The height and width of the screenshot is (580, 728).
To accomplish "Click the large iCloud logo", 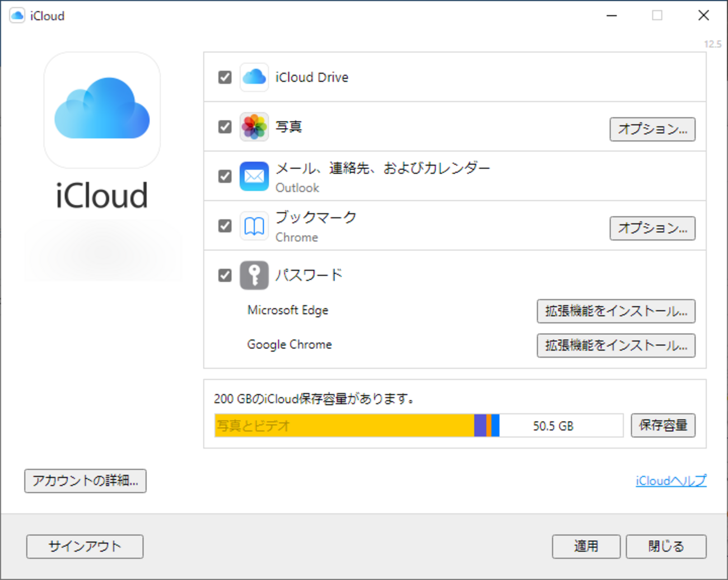I will coord(102,110).
